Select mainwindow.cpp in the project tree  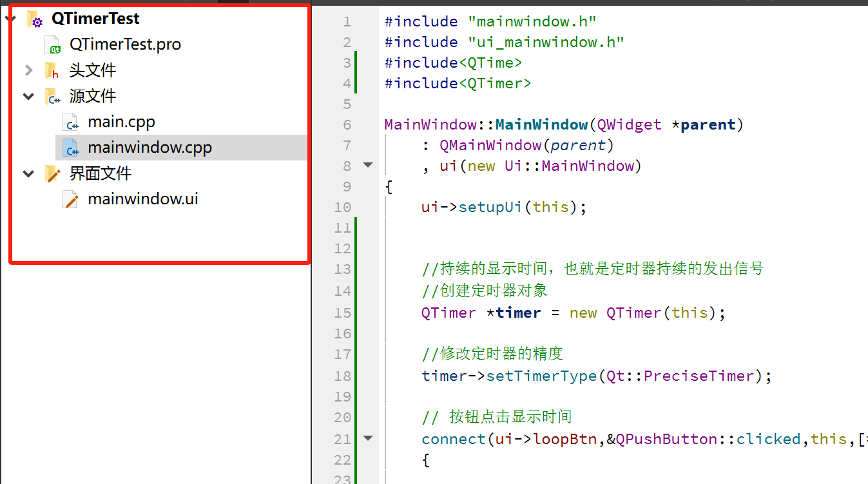(x=149, y=148)
